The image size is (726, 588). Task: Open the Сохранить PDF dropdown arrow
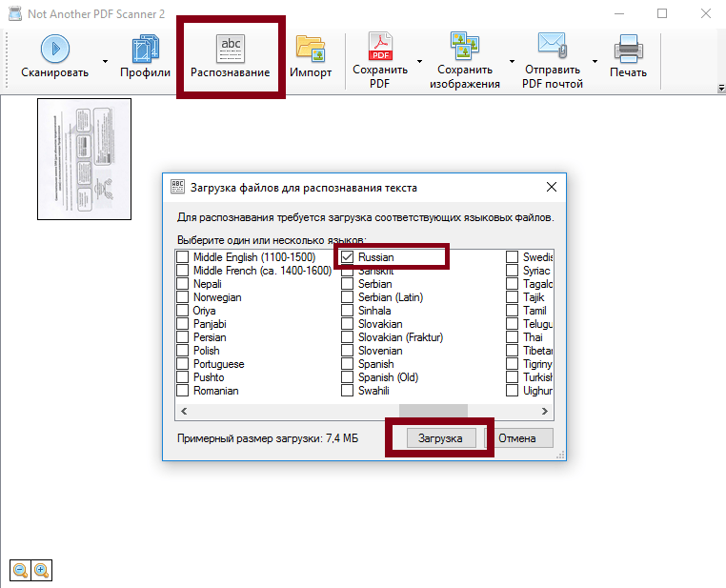click(419, 61)
